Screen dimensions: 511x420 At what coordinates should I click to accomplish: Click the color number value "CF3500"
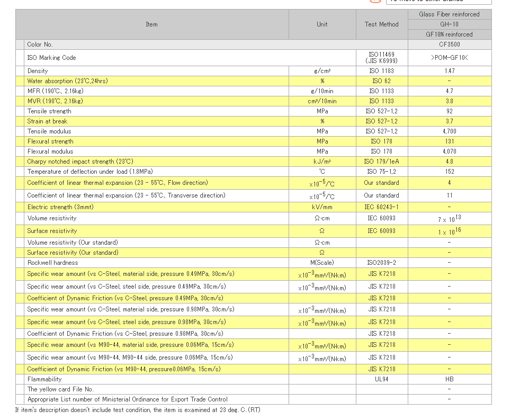pyautogui.click(x=450, y=44)
